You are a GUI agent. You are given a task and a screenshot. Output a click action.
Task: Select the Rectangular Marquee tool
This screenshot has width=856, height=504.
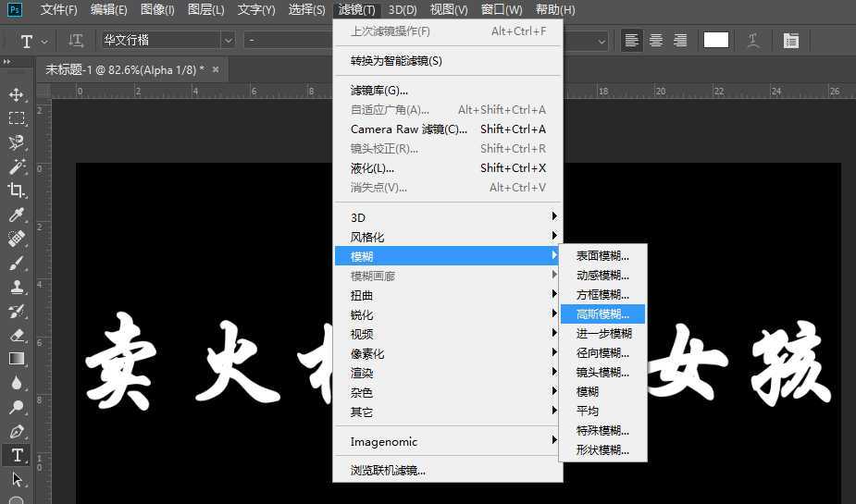click(17, 118)
